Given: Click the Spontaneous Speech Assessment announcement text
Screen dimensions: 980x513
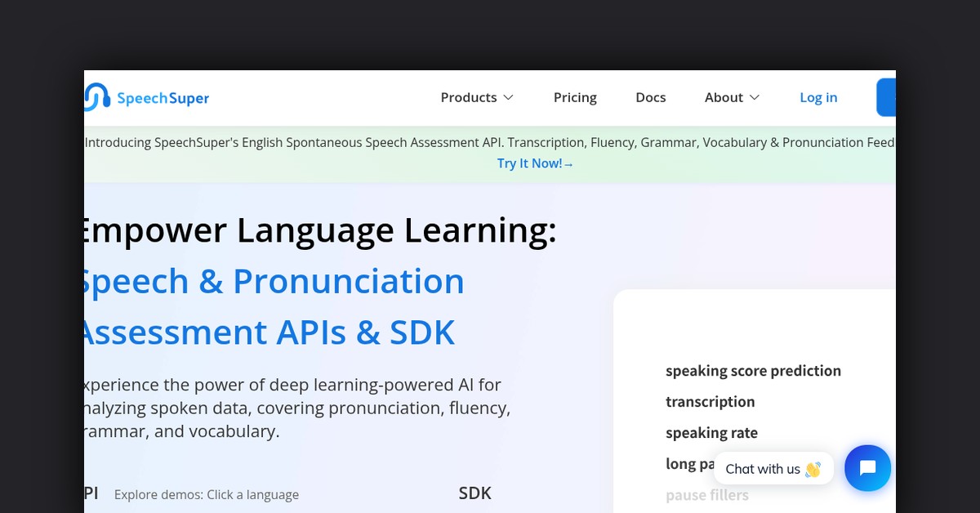Looking at the screenshot, I should click(490, 142).
